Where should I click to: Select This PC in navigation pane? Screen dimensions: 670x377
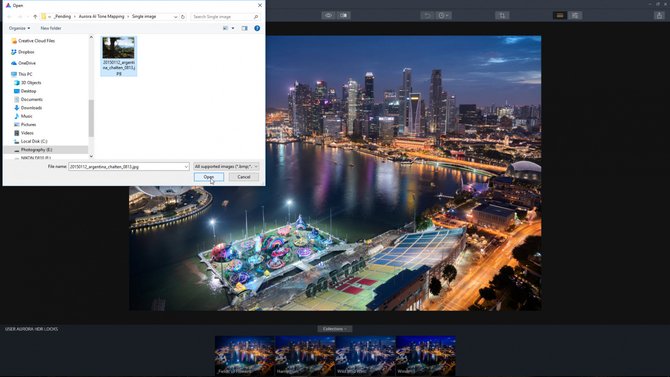click(x=21, y=74)
